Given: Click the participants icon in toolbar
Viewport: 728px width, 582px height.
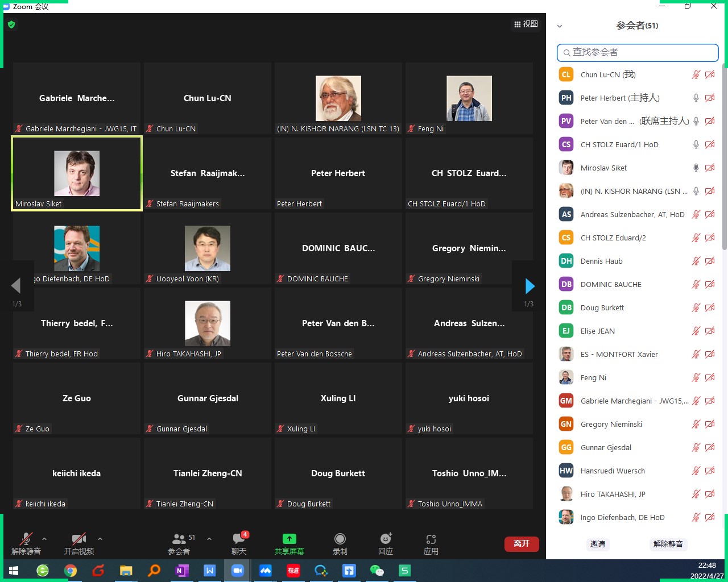Looking at the screenshot, I should point(179,539).
